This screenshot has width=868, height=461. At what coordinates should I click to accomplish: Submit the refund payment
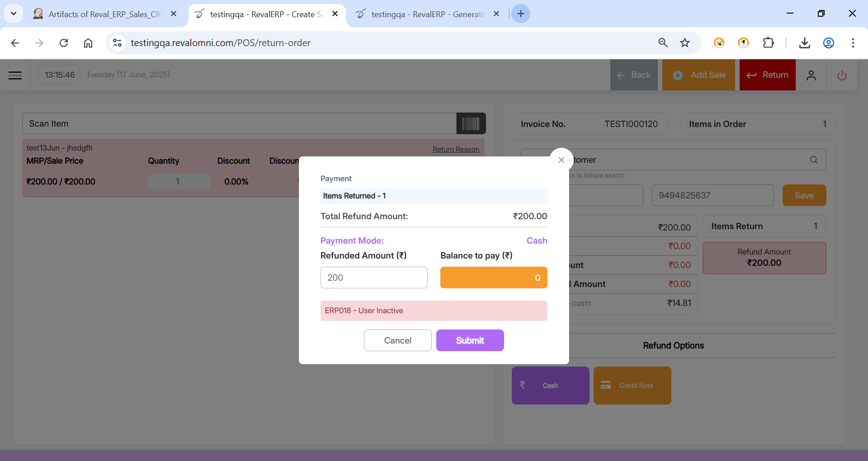coord(470,340)
